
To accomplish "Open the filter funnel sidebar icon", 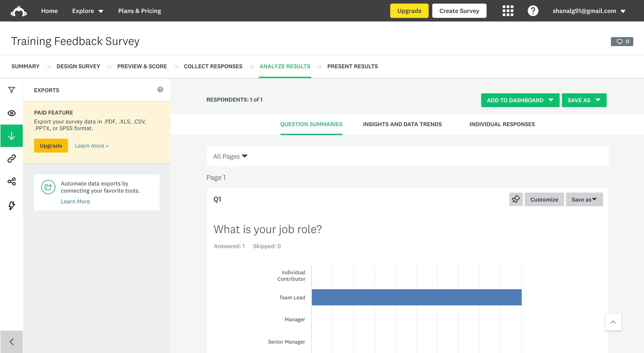I will click(12, 90).
